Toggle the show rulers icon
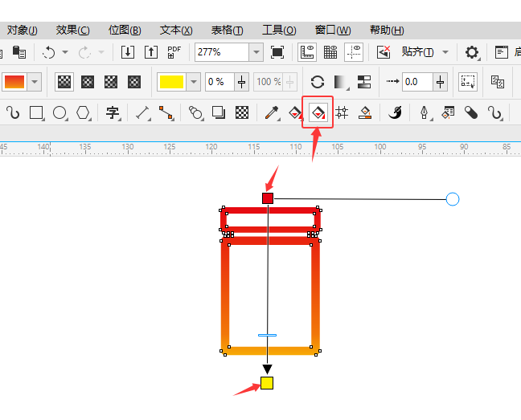521x420 pixels. 307,52
